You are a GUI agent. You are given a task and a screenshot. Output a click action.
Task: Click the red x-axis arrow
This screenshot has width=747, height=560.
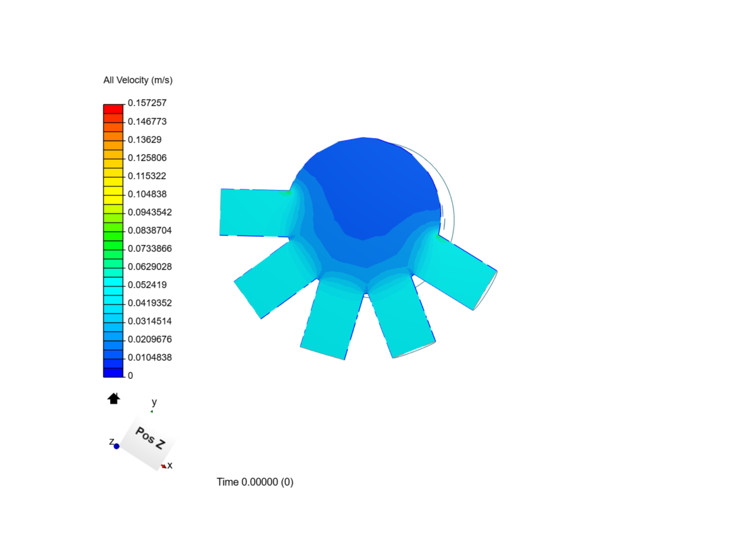[163, 466]
